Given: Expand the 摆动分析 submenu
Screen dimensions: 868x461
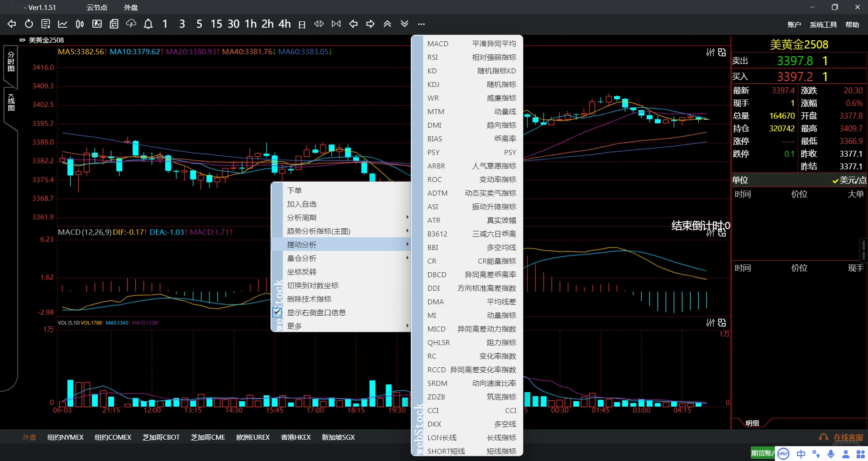Looking at the screenshot, I should pos(341,245).
